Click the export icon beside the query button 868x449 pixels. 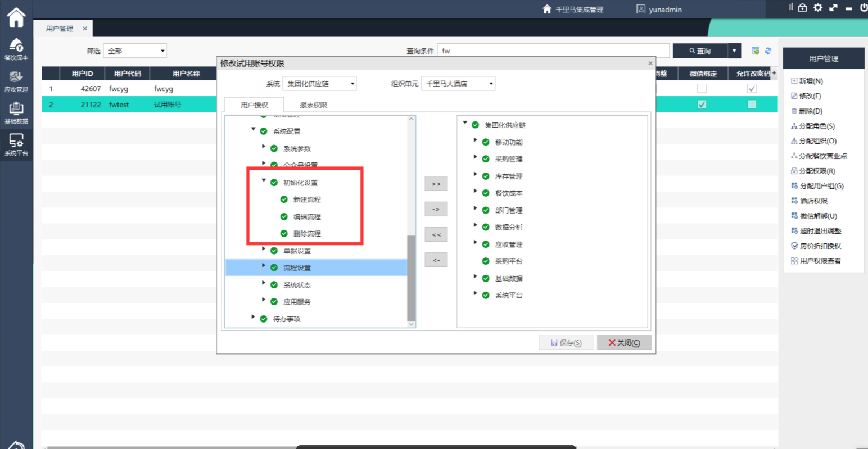[x=756, y=51]
